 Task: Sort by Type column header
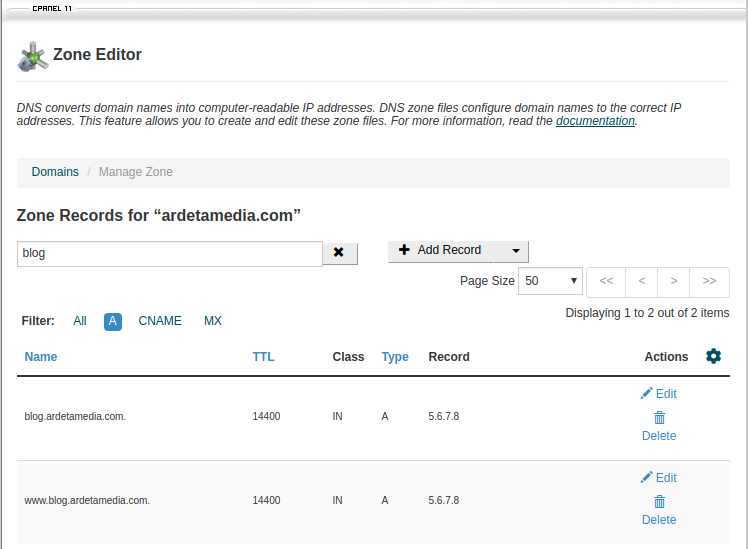pyautogui.click(x=395, y=357)
